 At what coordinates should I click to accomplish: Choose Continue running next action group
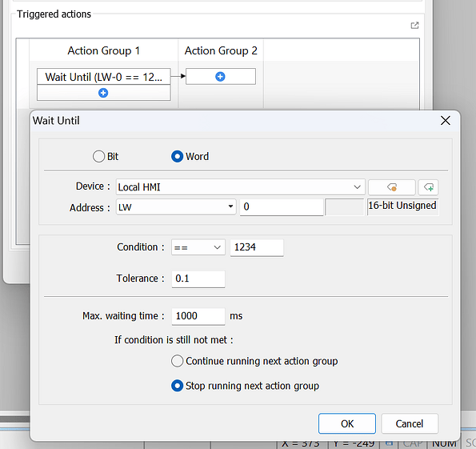pyautogui.click(x=254, y=361)
